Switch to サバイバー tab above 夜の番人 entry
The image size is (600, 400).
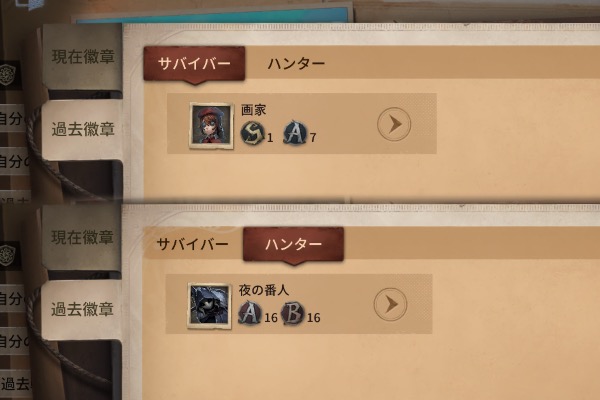(192, 244)
